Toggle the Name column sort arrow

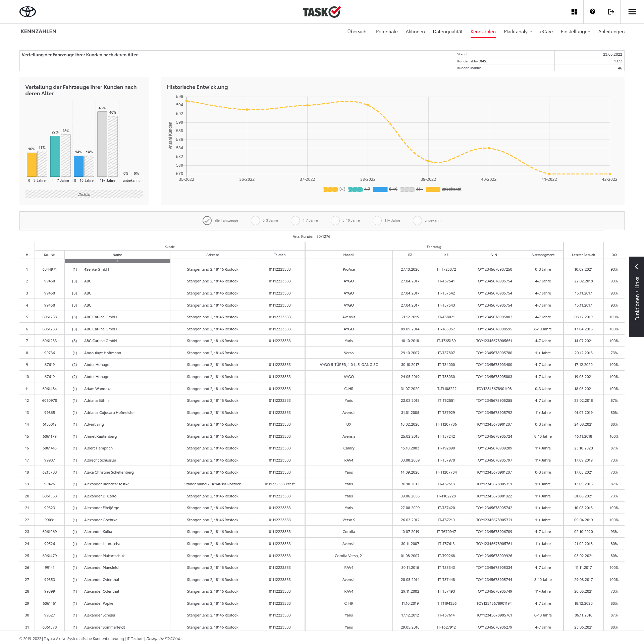(117, 261)
